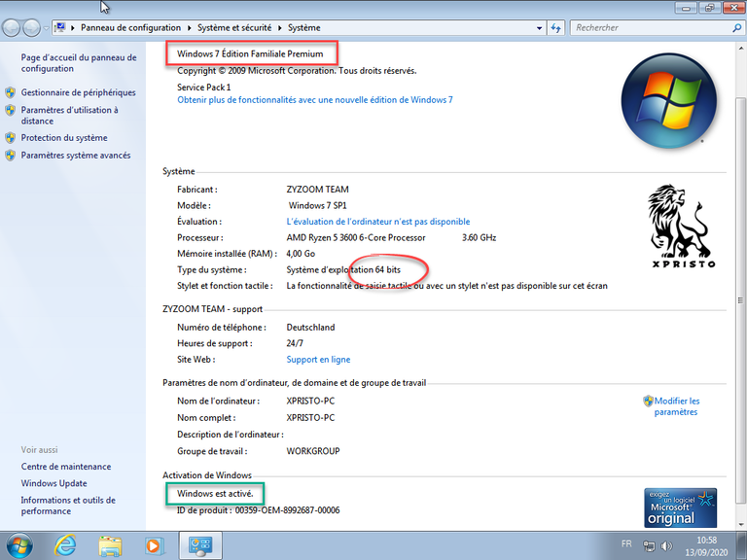Open 'Informations et outils de performance'
Viewport: 747px width, 560px height.
click(68, 506)
